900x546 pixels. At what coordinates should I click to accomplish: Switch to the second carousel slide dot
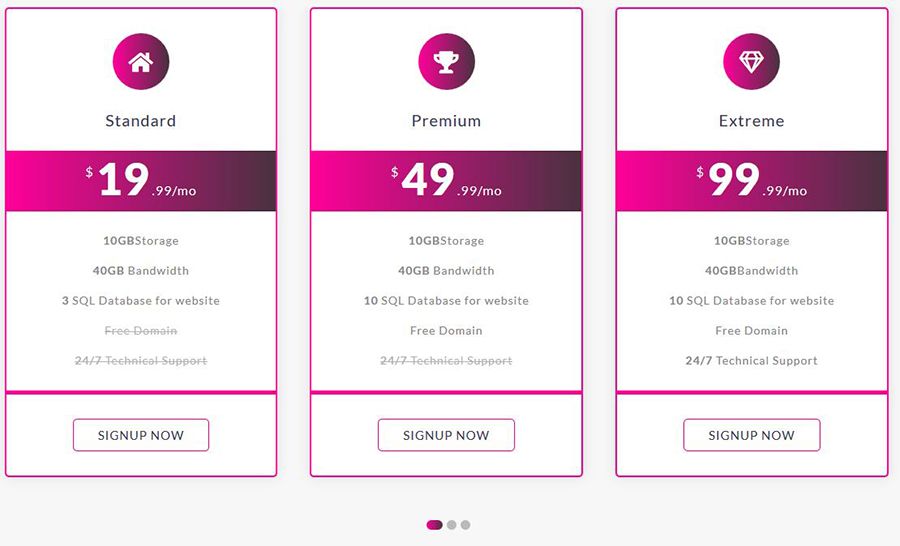(x=452, y=525)
